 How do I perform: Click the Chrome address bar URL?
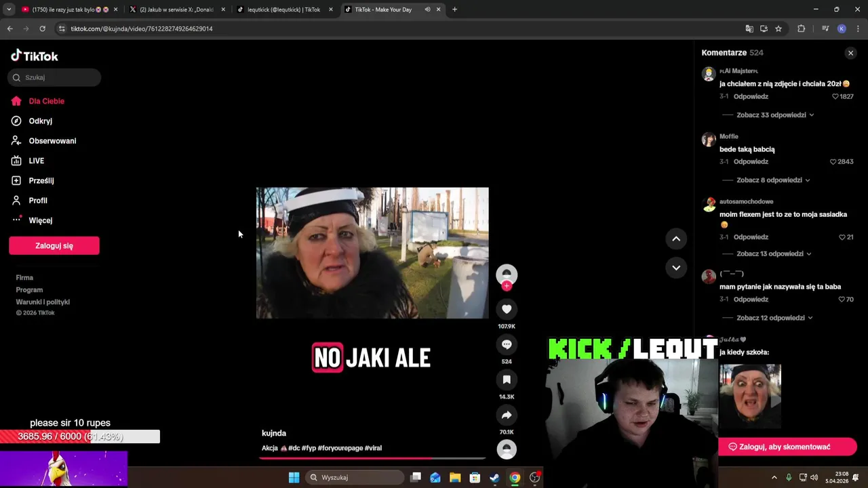click(x=142, y=28)
